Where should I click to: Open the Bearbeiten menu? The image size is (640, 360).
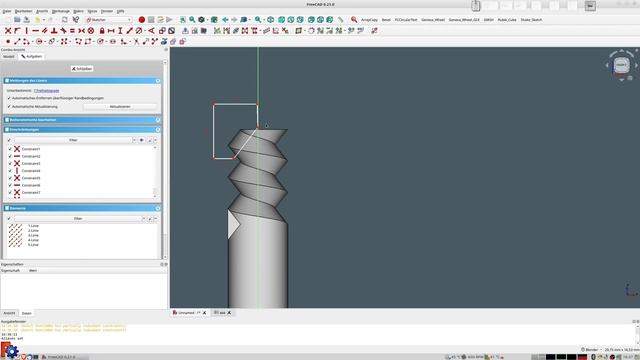[x=24, y=11]
